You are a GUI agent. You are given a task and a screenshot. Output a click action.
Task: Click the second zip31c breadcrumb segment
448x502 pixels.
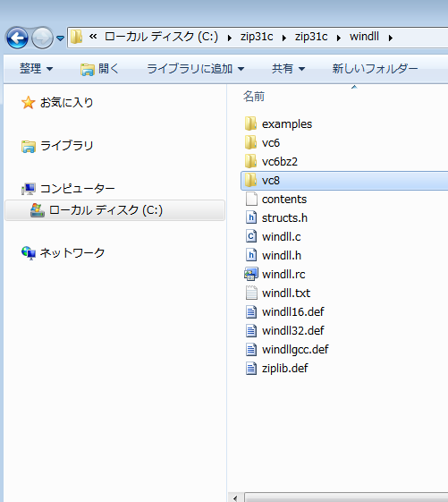(x=311, y=37)
